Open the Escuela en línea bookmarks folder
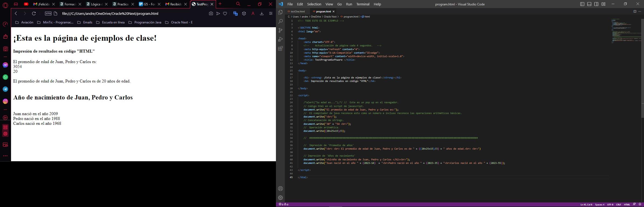The image size is (644, 207). click(110, 22)
